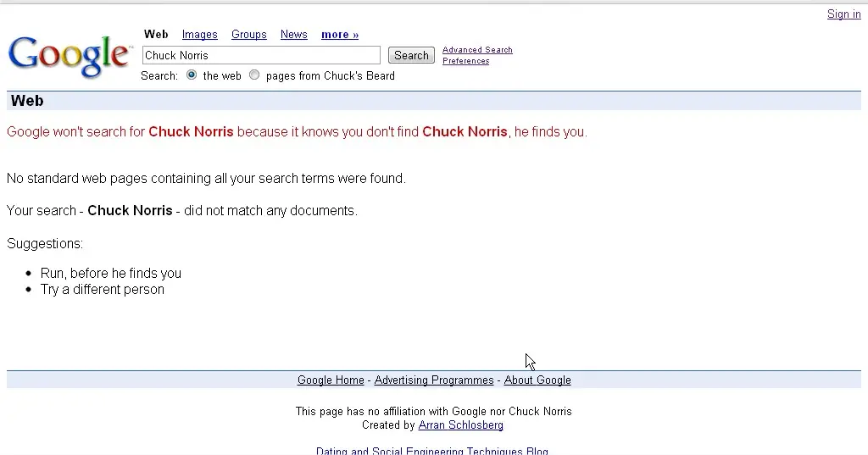Focus the Chuck Norris search box
Screen dimensions: 868x455
(x=261, y=55)
